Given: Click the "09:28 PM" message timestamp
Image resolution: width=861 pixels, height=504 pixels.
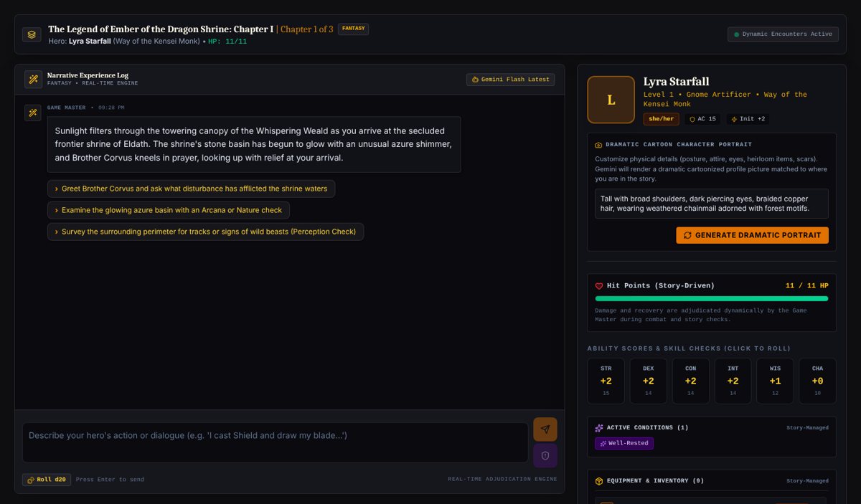Looking at the screenshot, I should [x=111, y=108].
